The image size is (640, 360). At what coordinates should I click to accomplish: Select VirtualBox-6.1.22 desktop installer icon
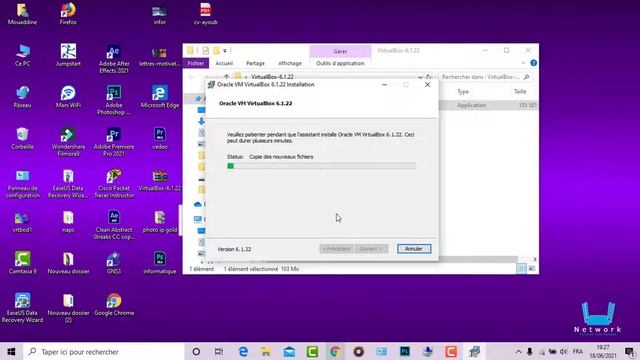(x=160, y=180)
